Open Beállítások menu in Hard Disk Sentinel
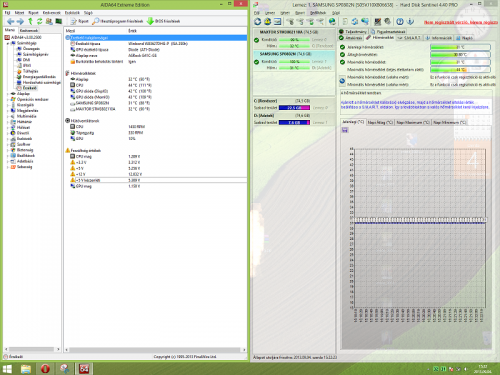Image resolution: width=500 pixels, height=375 pixels. click(x=318, y=13)
